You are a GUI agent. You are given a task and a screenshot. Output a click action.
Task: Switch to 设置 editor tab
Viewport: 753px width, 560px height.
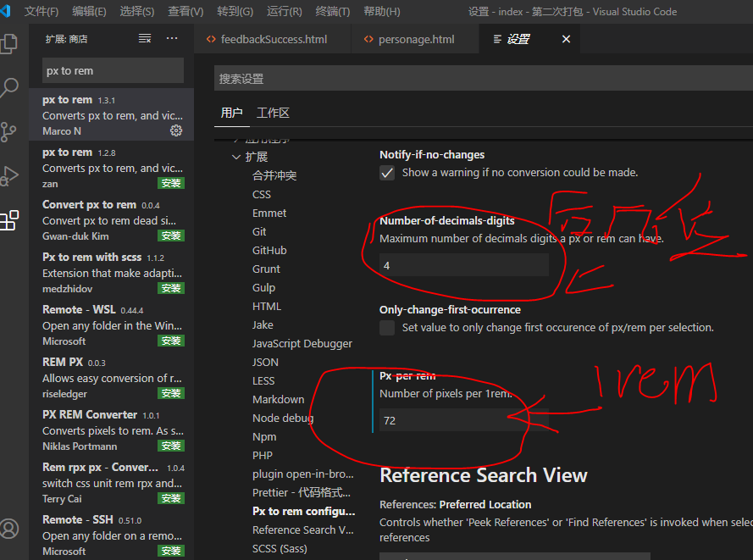click(529, 39)
